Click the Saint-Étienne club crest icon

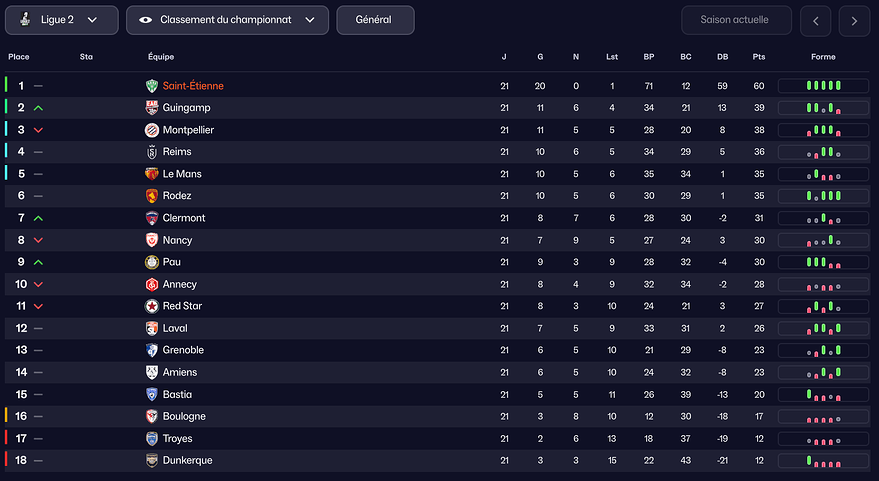(152, 86)
